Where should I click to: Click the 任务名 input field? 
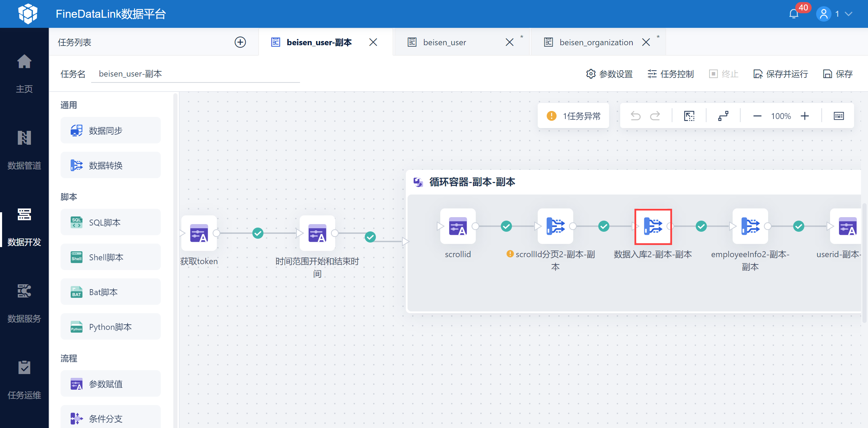(x=195, y=74)
